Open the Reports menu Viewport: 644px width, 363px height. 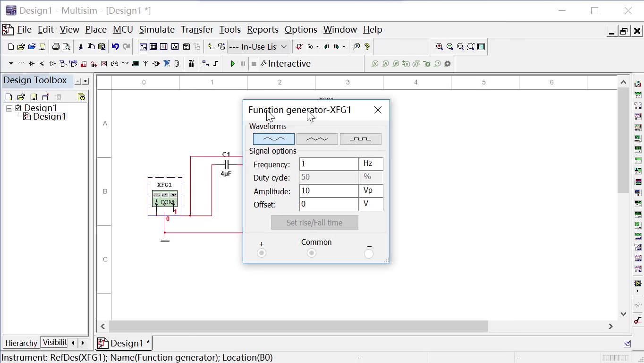263,30
